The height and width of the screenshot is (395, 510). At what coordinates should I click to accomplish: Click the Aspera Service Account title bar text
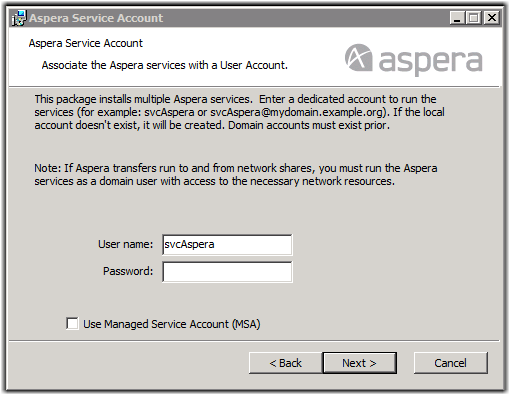pyautogui.click(x=96, y=18)
